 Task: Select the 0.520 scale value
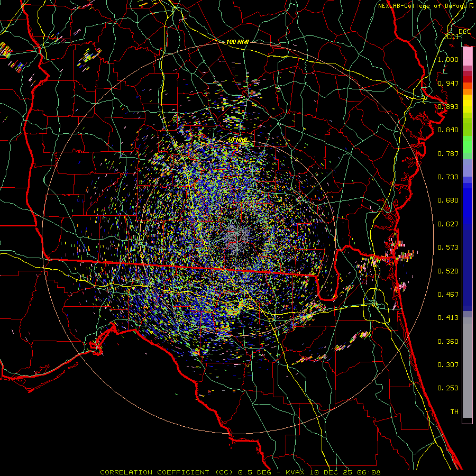click(x=448, y=271)
